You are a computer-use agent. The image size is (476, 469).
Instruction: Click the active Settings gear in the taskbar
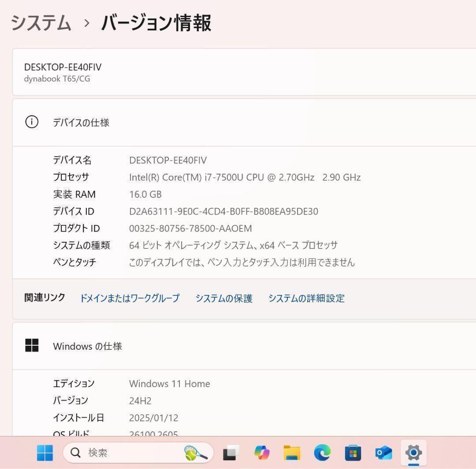point(413,453)
